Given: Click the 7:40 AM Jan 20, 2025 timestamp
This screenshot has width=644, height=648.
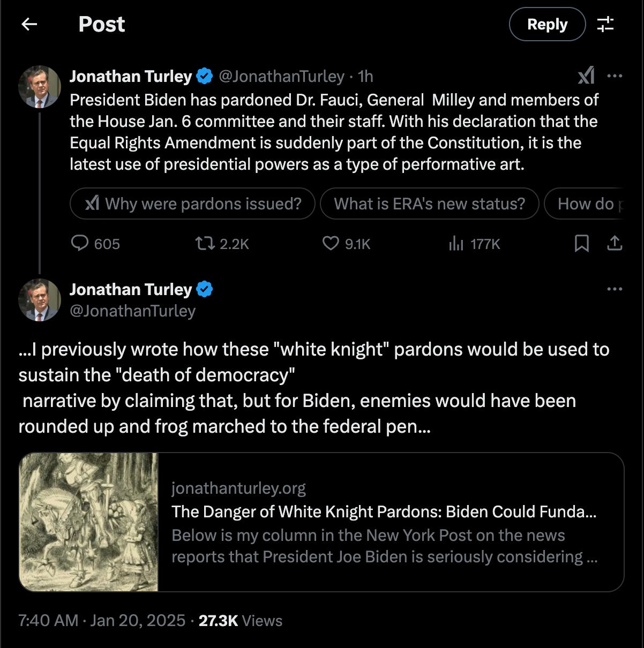Looking at the screenshot, I should click(x=102, y=621).
